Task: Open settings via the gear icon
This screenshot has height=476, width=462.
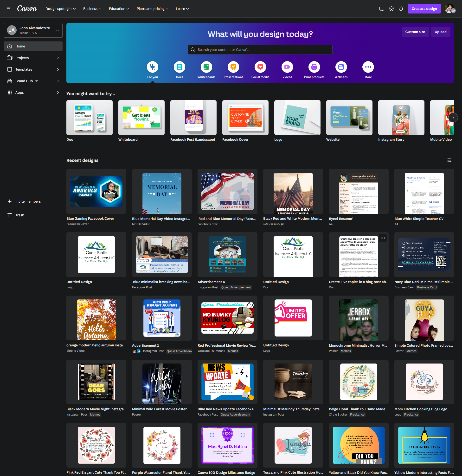Action: [391, 9]
